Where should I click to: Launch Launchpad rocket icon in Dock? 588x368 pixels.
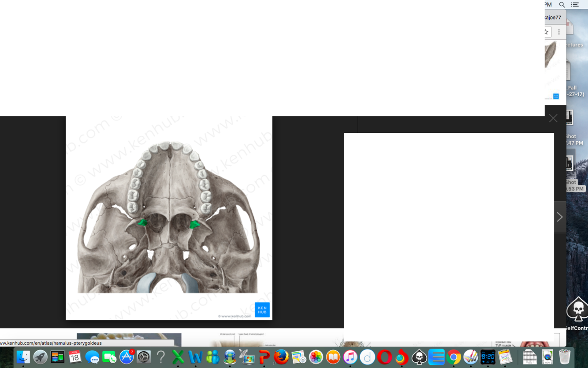pyautogui.click(x=40, y=357)
